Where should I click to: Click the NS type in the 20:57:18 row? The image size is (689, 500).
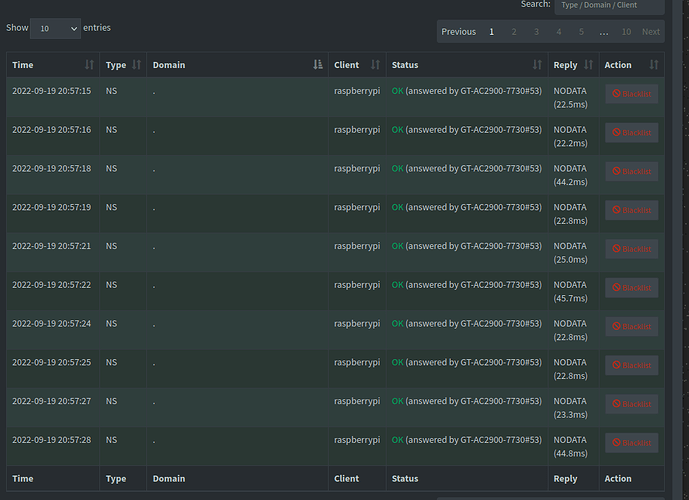pyautogui.click(x=111, y=169)
